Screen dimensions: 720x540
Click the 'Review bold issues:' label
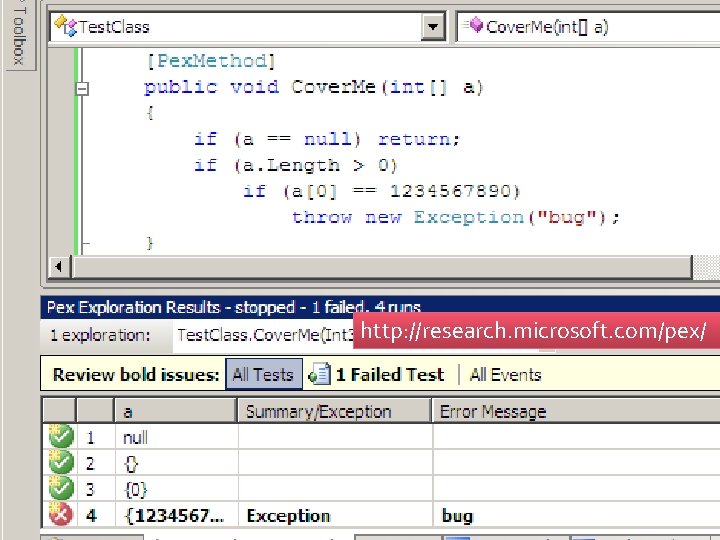[x=136, y=375]
